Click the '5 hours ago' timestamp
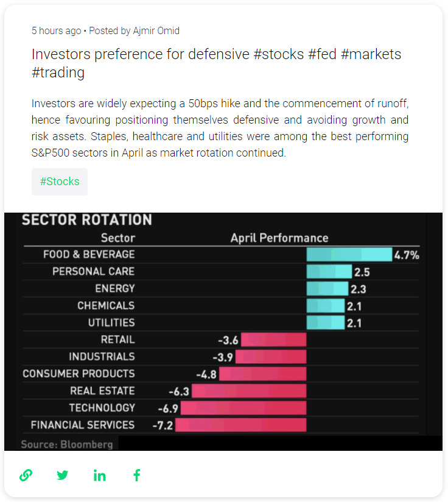 pos(56,30)
